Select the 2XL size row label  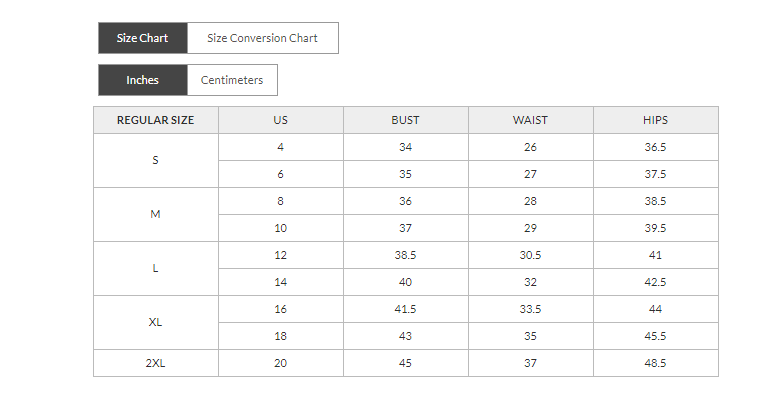tap(155, 363)
